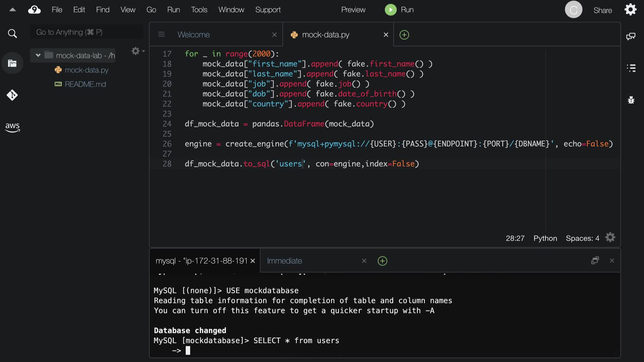
Task: Switch to the Welcome tab
Action: tap(194, 35)
